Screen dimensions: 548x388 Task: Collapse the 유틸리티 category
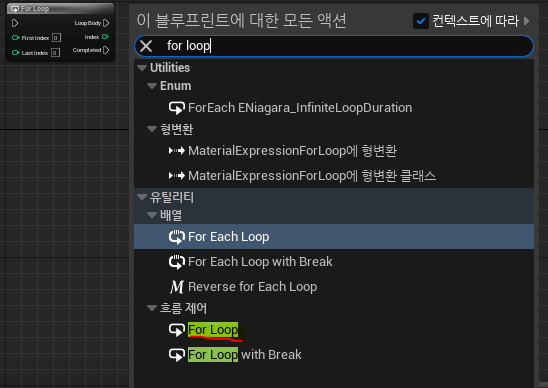point(142,197)
